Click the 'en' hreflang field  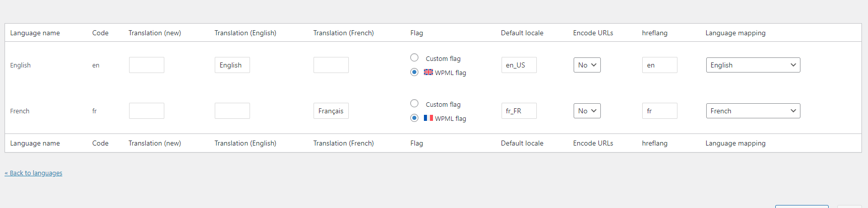660,65
